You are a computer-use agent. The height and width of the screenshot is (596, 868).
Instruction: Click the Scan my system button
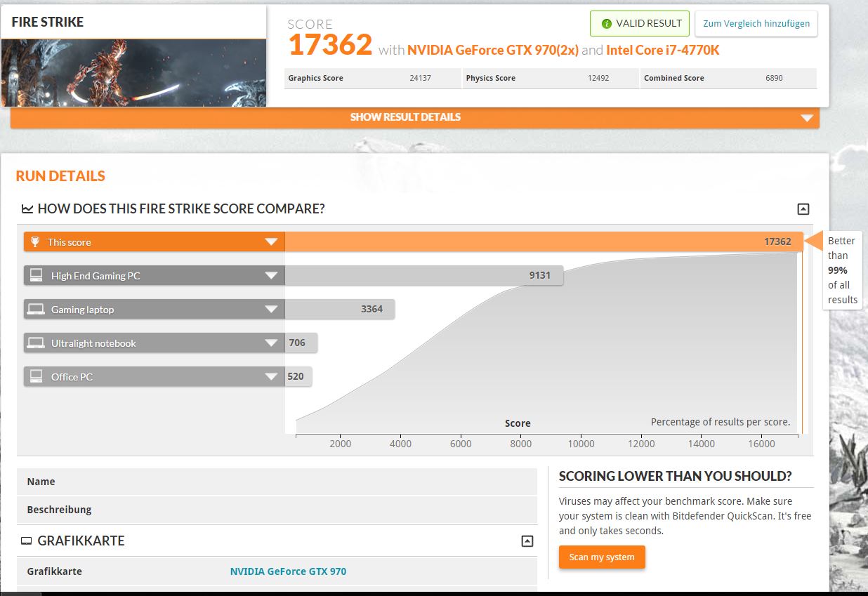tap(602, 557)
